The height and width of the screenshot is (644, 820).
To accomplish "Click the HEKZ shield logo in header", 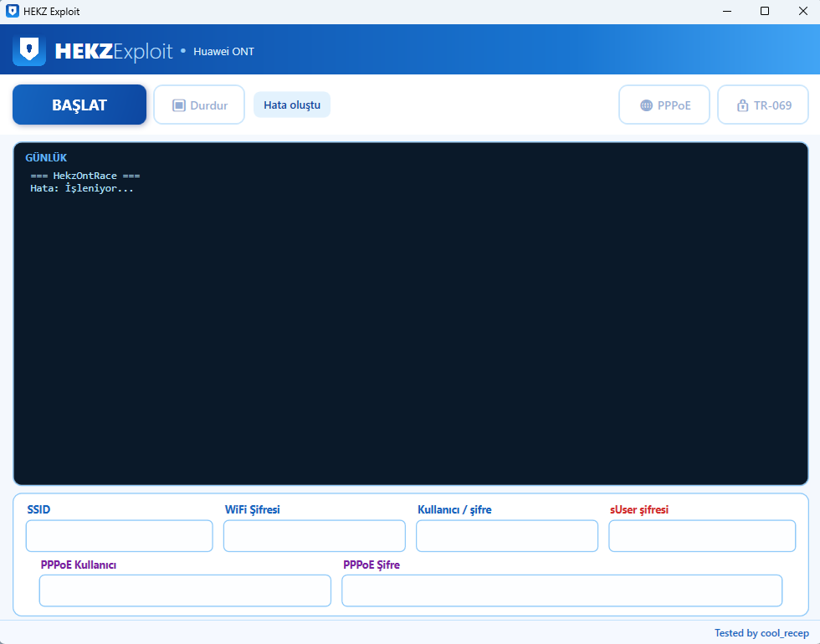I will (x=29, y=51).
